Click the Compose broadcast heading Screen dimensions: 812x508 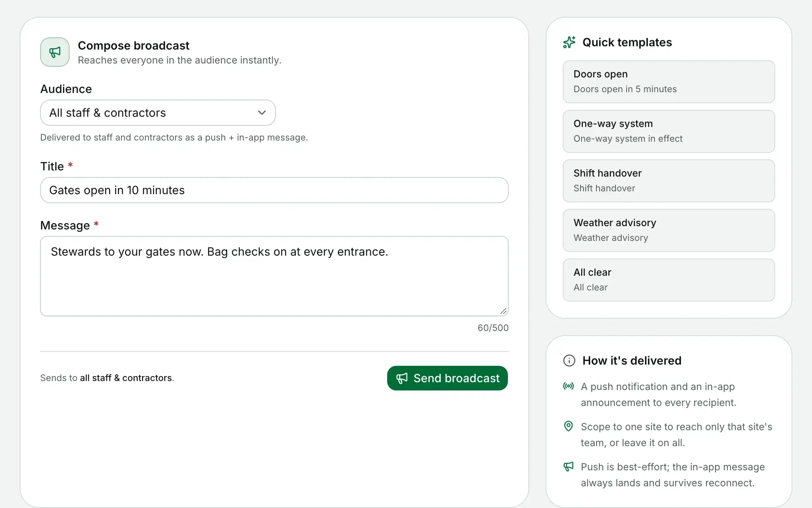click(x=133, y=45)
